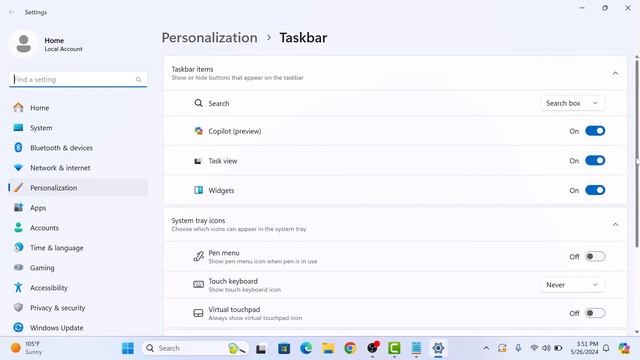
Task: Open Accounts in the sidebar
Action: point(78,228)
